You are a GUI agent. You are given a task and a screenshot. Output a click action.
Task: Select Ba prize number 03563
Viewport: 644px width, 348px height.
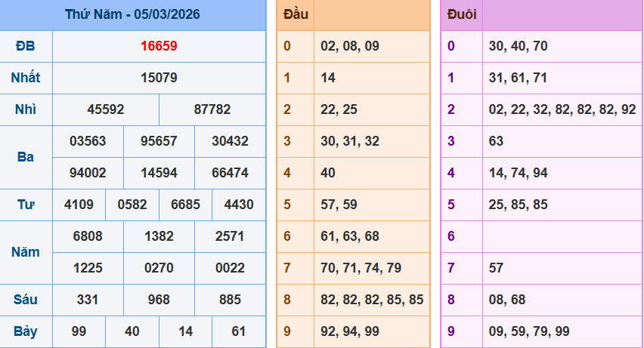88,141
